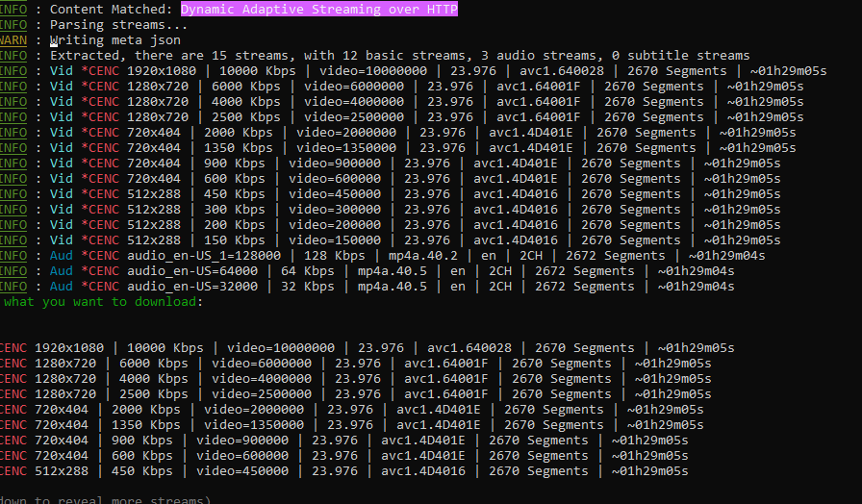Click 'video=150000' in the Vid log row
The width and height of the screenshot is (862, 504).
click(x=335, y=240)
